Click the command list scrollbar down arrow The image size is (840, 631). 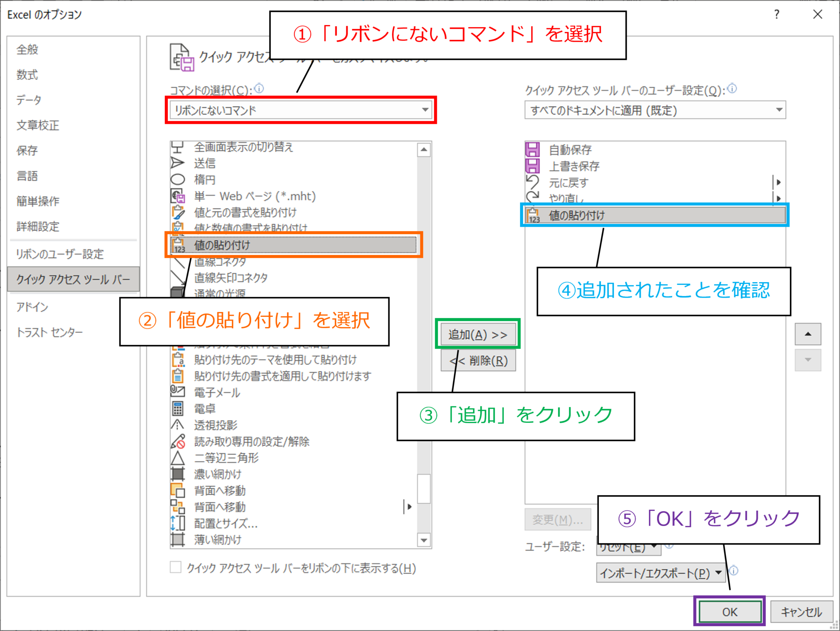tap(423, 540)
